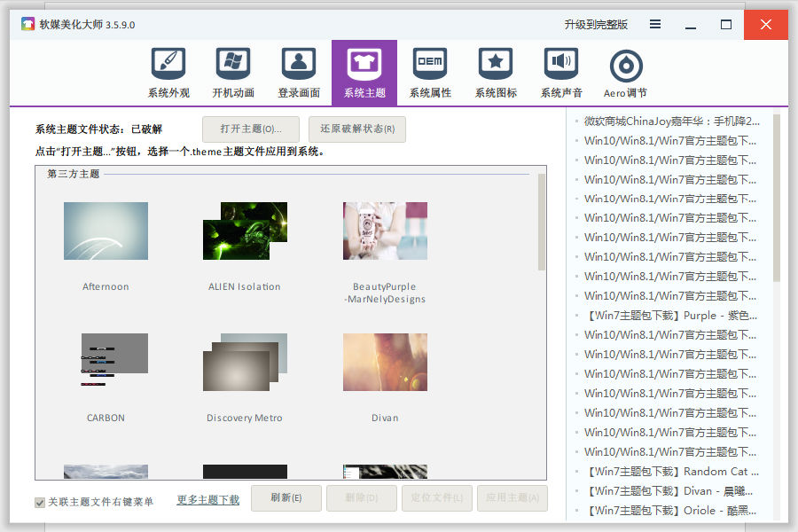
Task: Click 升级到完整版 upgrade link
Action: (x=596, y=25)
